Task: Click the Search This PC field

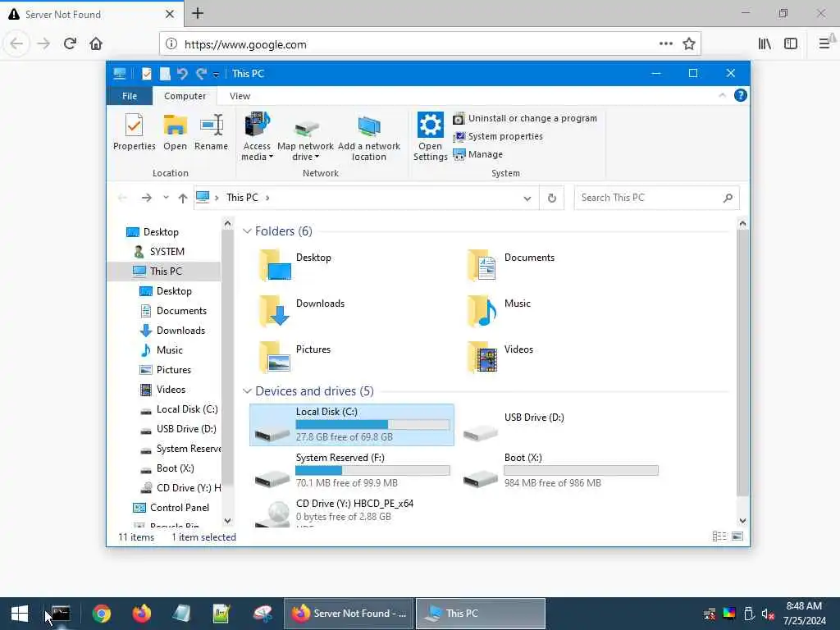Action: click(656, 198)
